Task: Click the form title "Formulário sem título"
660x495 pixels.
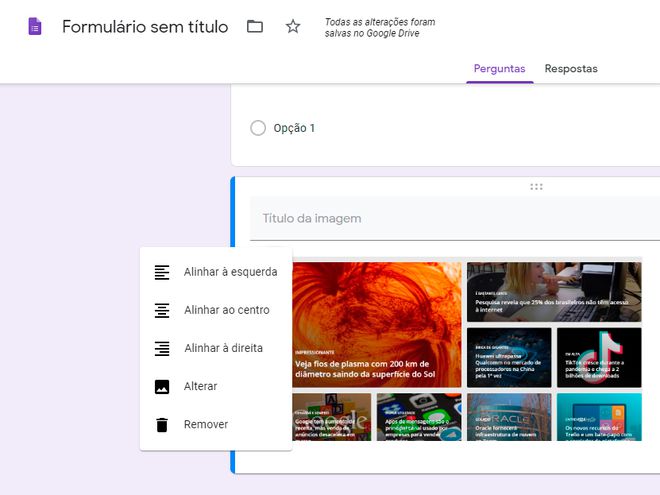Action: [145, 27]
